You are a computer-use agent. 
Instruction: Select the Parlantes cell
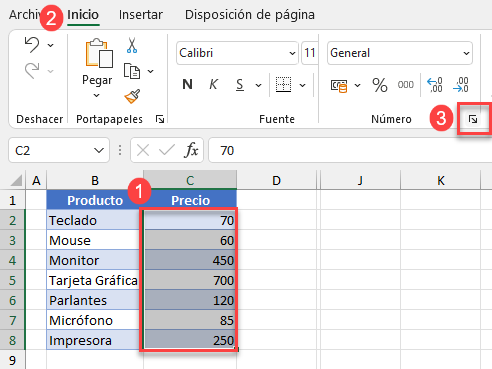95,300
